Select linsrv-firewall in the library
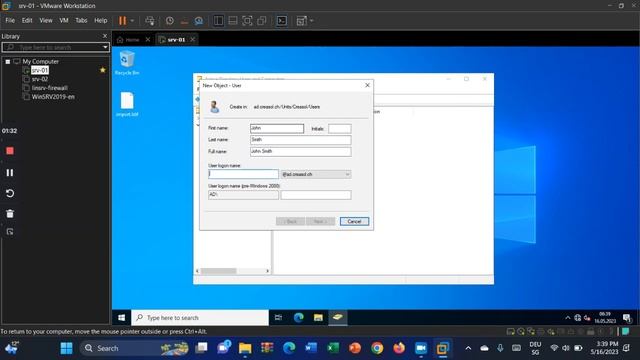 coord(49,88)
